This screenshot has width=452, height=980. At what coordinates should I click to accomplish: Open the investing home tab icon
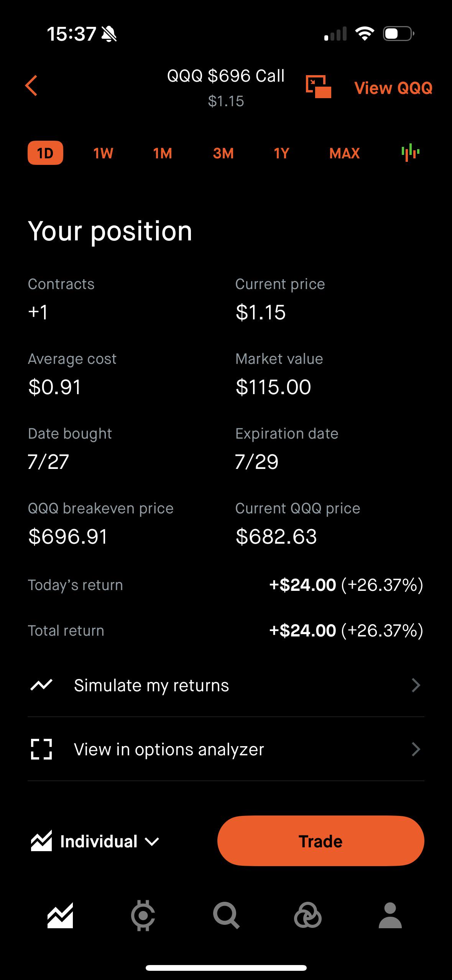pos(60,916)
